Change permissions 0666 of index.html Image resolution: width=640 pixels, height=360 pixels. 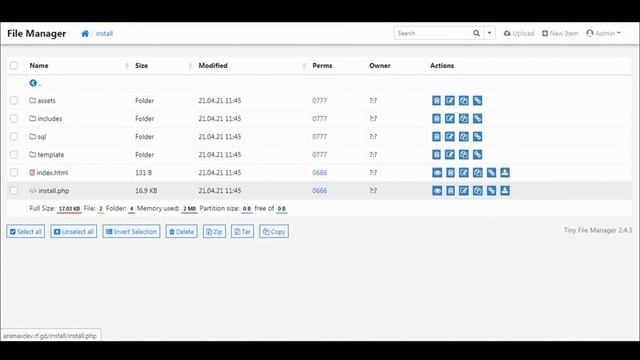(320, 173)
